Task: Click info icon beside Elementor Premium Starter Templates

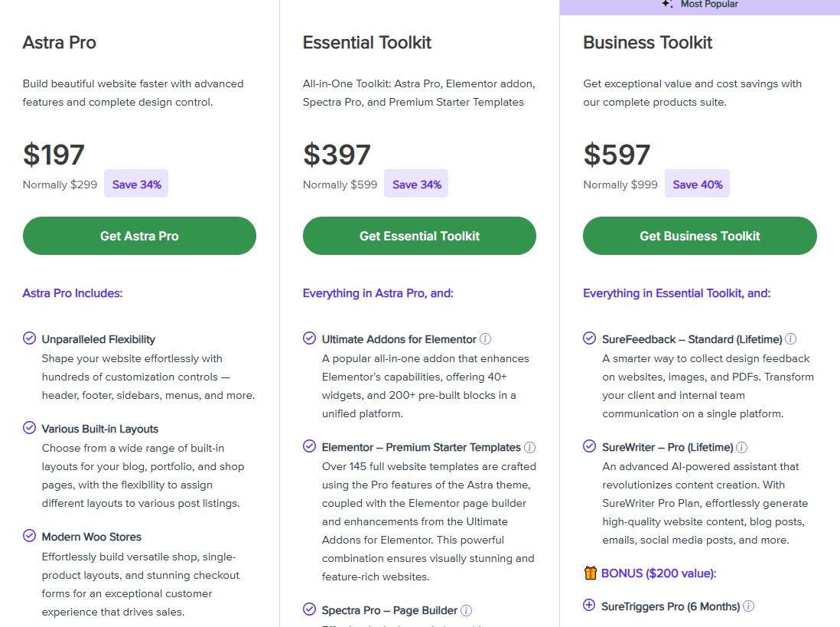Action: point(529,448)
